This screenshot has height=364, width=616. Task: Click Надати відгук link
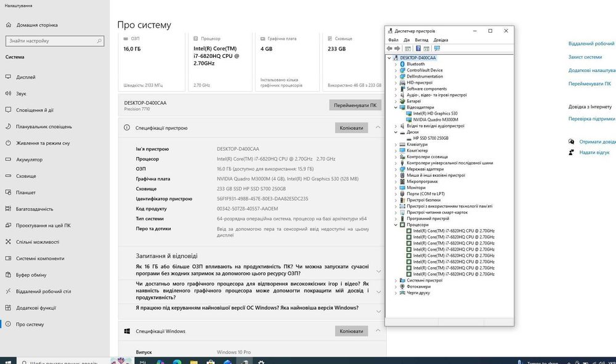(594, 152)
